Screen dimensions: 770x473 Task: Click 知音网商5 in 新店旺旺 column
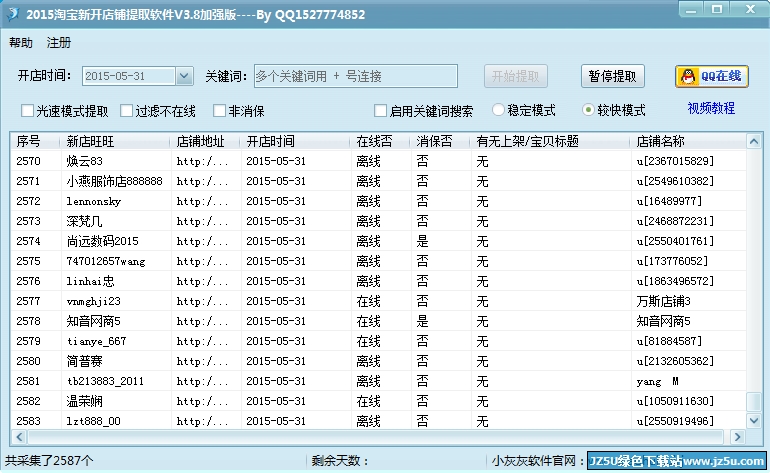pyautogui.click(x=93, y=321)
